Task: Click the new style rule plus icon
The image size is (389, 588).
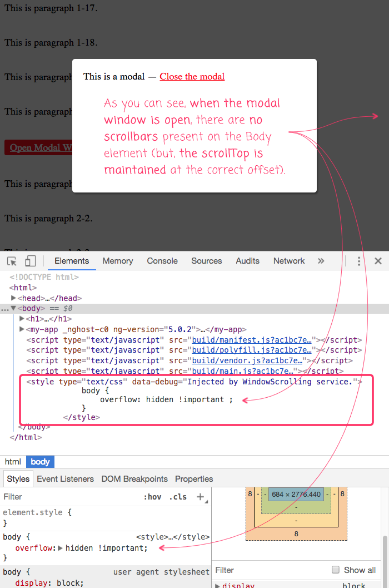Action: coord(201,497)
